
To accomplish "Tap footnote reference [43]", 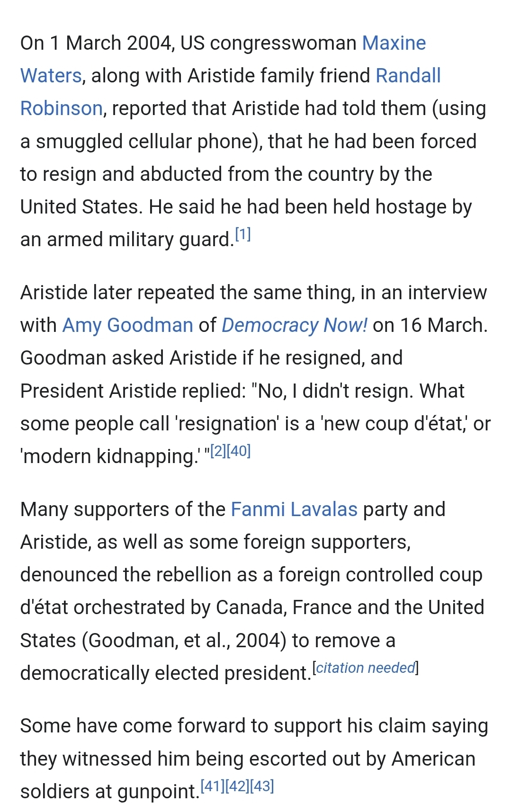I will coord(262,786).
